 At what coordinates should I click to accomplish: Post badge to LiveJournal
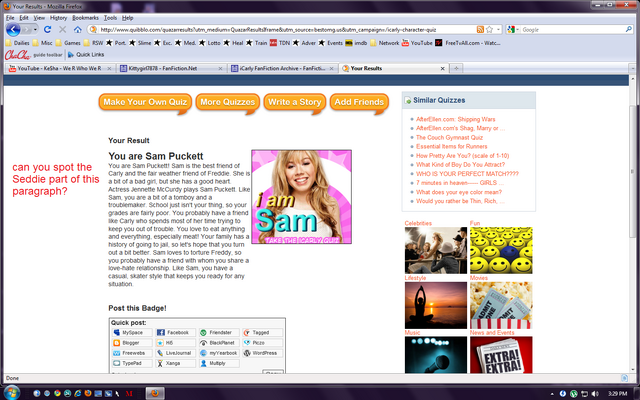coord(176,353)
